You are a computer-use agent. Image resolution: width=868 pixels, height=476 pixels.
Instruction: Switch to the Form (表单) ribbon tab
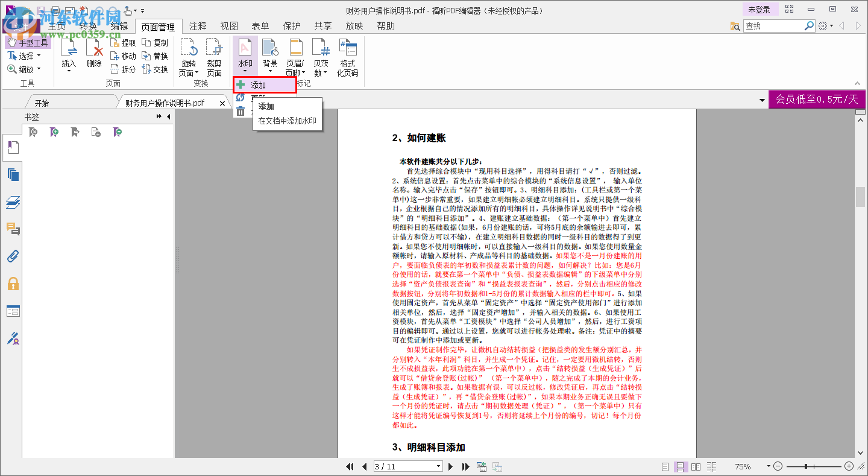pos(260,26)
